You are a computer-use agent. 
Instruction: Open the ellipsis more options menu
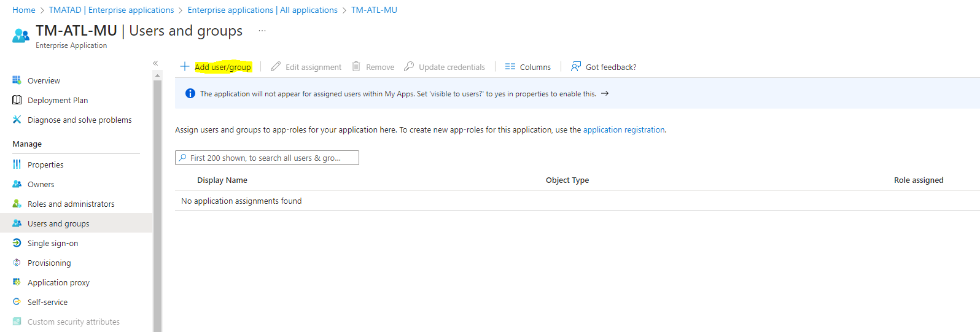(x=262, y=31)
